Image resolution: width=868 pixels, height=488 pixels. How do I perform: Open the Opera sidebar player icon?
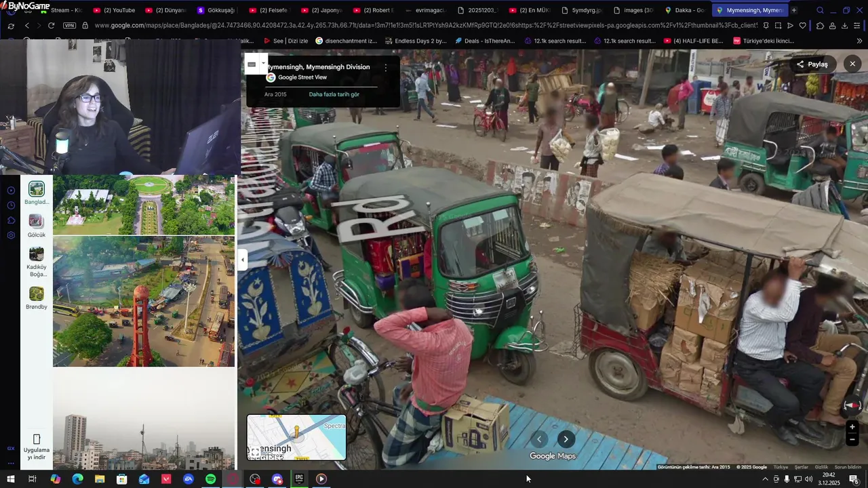pyautogui.click(x=11, y=190)
